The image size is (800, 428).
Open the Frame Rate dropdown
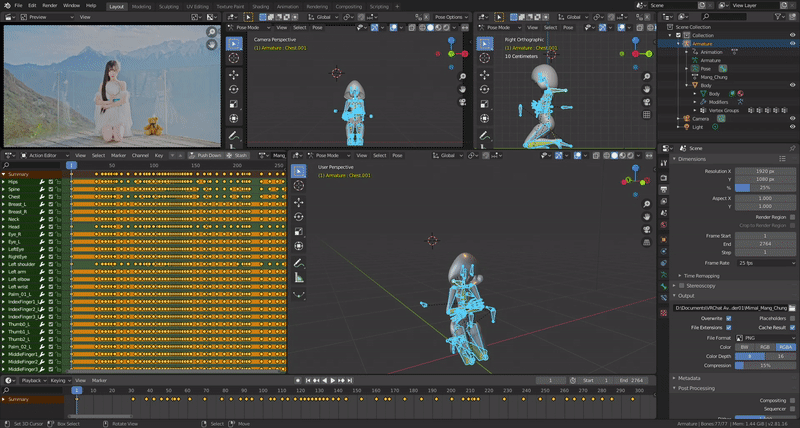[767, 263]
